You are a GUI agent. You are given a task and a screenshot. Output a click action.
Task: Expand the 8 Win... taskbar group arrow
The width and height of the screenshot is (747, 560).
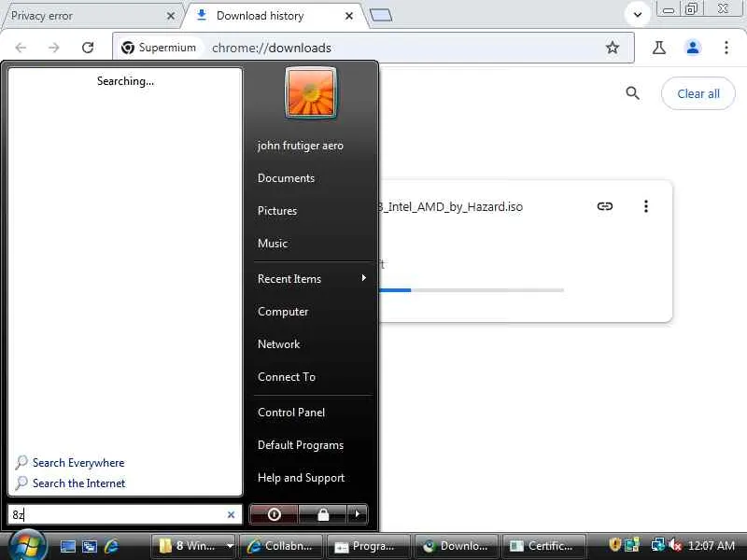pos(230,546)
